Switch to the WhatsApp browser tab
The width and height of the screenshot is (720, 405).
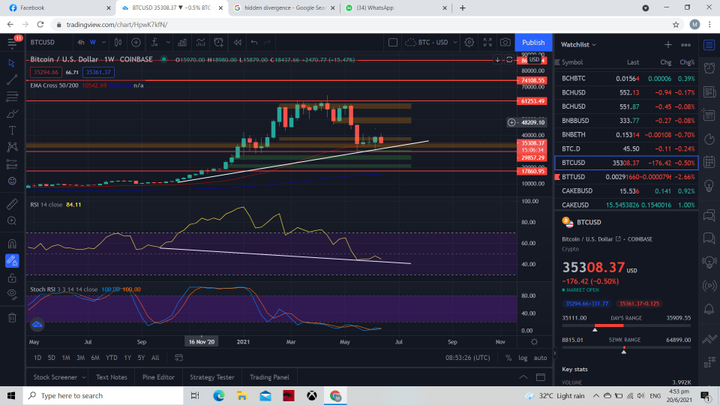click(x=395, y=8)
